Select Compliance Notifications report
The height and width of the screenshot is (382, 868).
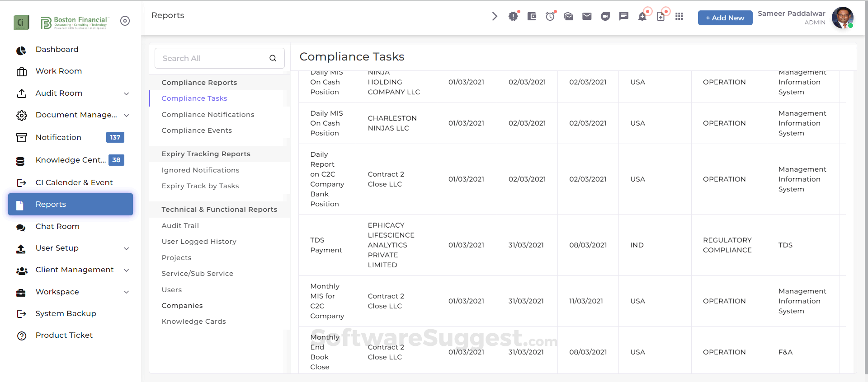click(x=208, y=115)
